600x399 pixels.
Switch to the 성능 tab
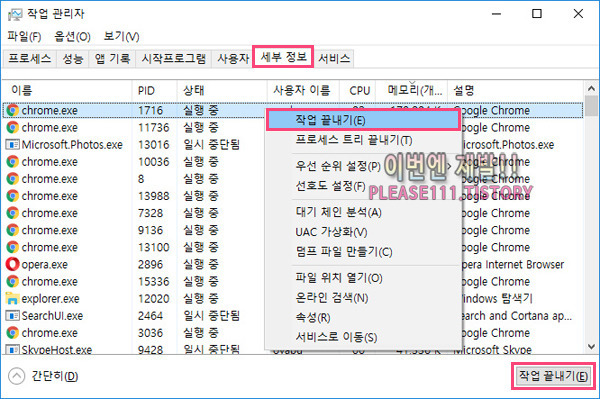pyautogui.click(x=73, y=59)
